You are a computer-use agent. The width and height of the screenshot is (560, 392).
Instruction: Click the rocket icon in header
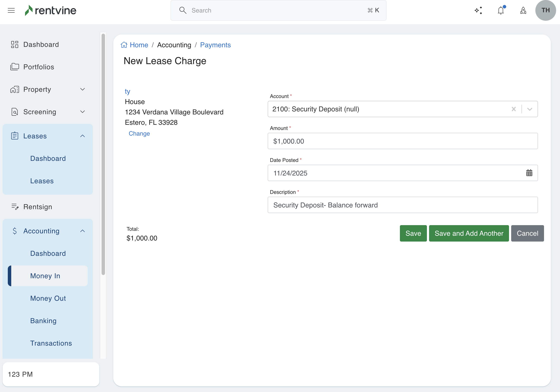tap(523, 10)
